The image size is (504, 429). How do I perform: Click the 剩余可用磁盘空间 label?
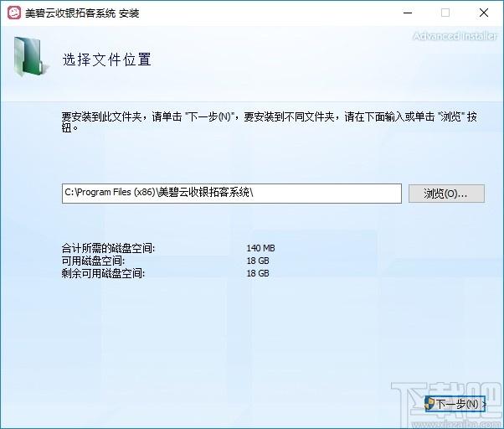pyautogui.click(x=103, y=273)
